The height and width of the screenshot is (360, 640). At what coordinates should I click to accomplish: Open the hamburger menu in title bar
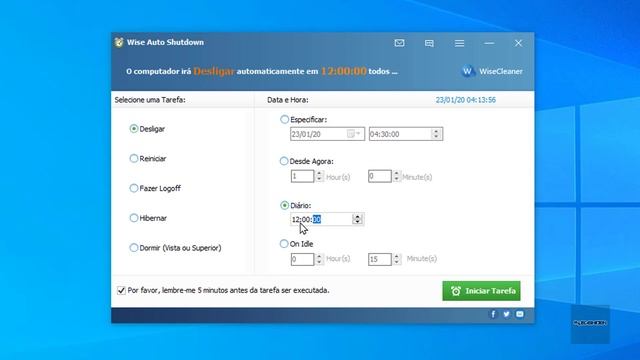coord(459,43)
